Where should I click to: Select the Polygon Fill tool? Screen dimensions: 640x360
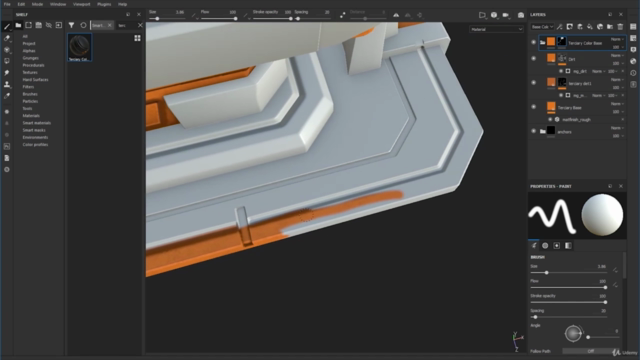pyautogui.click(x=7, y=61)
